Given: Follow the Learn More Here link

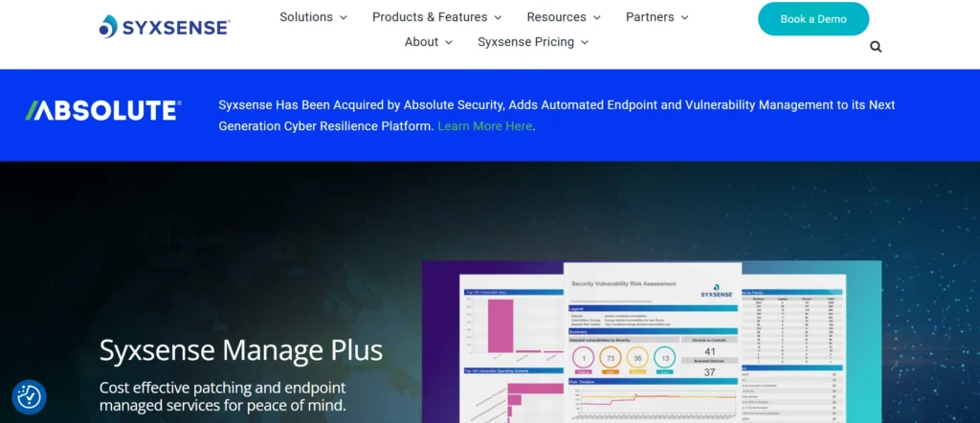Looking at the screenshot, I should [x=485, y=126].
